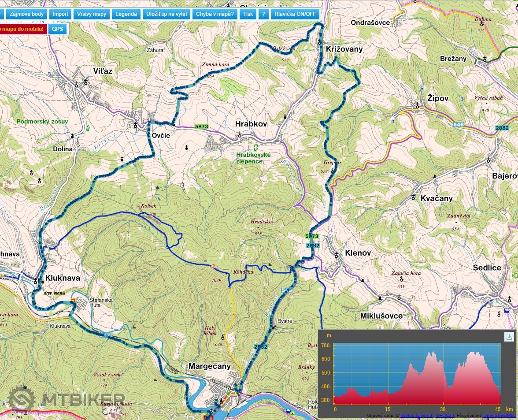Show the map Legenda
Screen dimensions: 518x420
pyautogui.click(x=126, y=14)
